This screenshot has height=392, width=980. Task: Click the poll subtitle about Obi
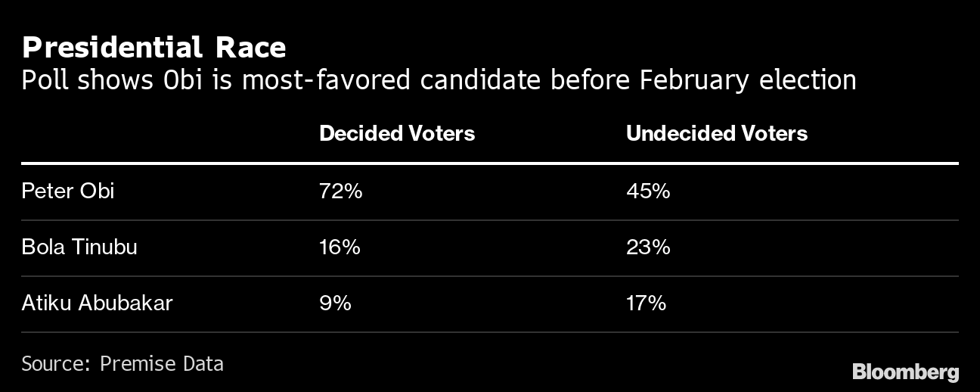coord(439,79)
